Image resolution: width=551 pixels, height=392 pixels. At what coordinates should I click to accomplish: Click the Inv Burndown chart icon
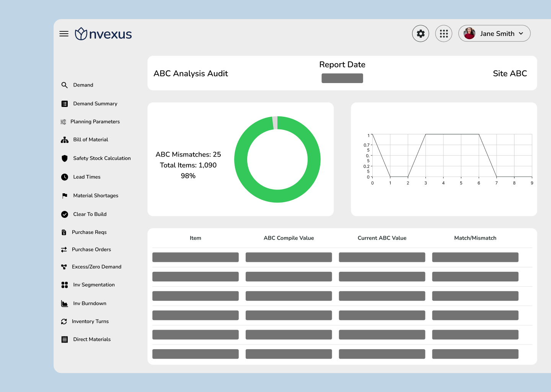pyautogui.click(x=65, y=304)
